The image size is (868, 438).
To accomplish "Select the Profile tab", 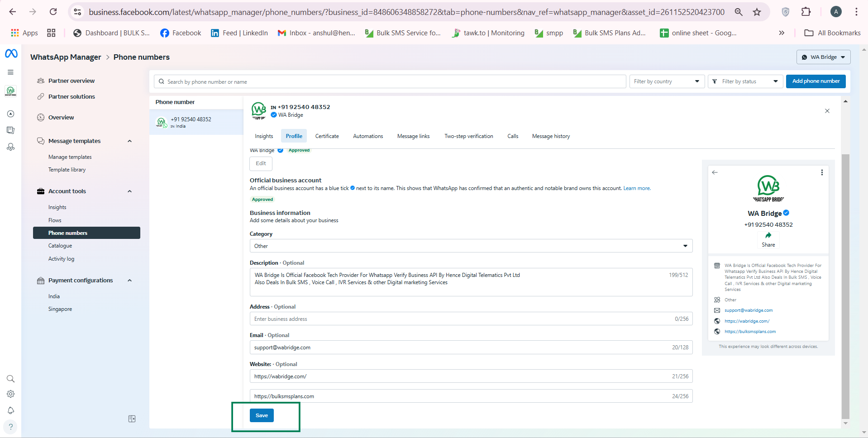I will click(x=294, y=136).
